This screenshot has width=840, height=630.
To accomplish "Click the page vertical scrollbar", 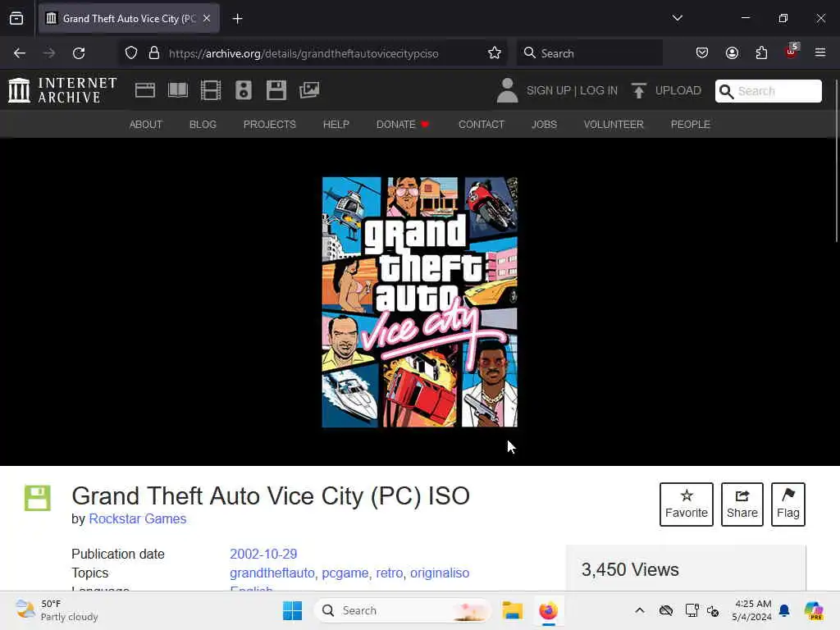I will [836, 161].
